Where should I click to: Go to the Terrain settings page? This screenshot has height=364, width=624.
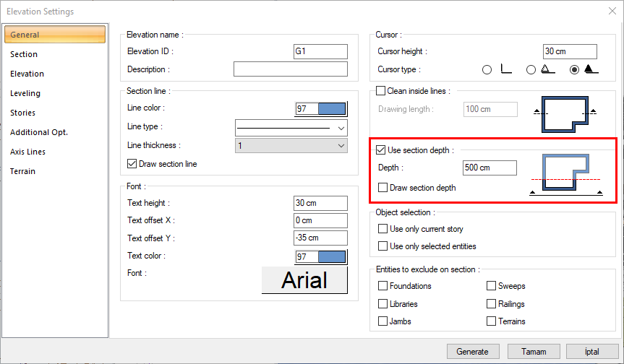click(x=22, y=171)
